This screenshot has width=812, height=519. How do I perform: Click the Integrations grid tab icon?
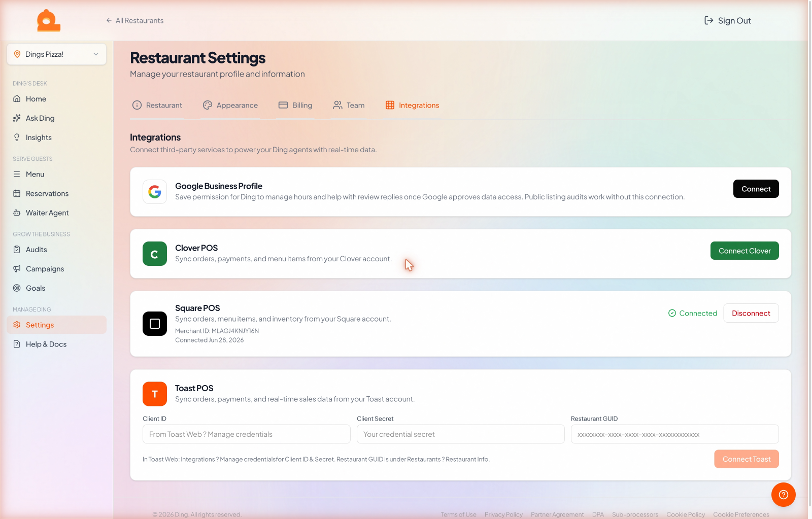(390, 105)
